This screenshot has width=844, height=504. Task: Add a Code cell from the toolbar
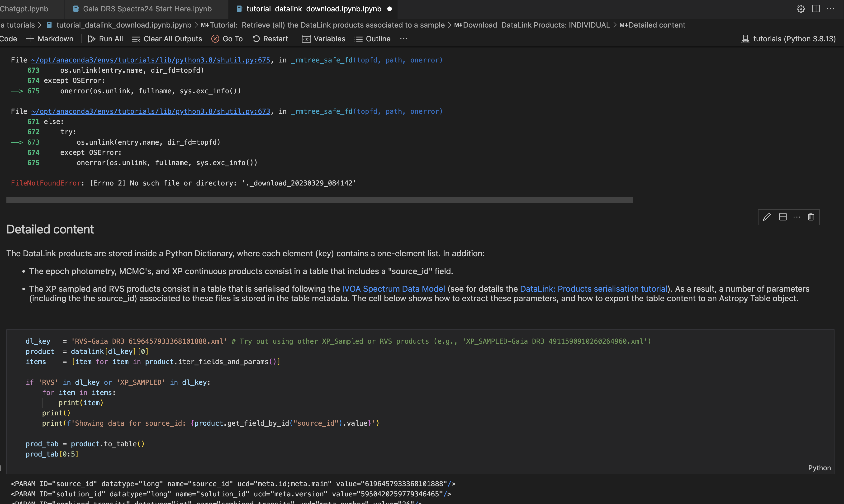(x=9, y=39)
